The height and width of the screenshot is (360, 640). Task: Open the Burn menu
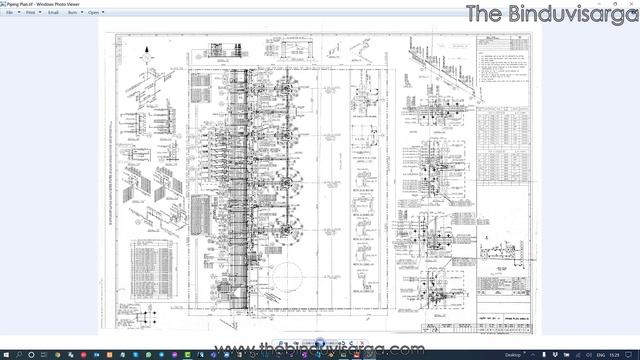(72, 13)
